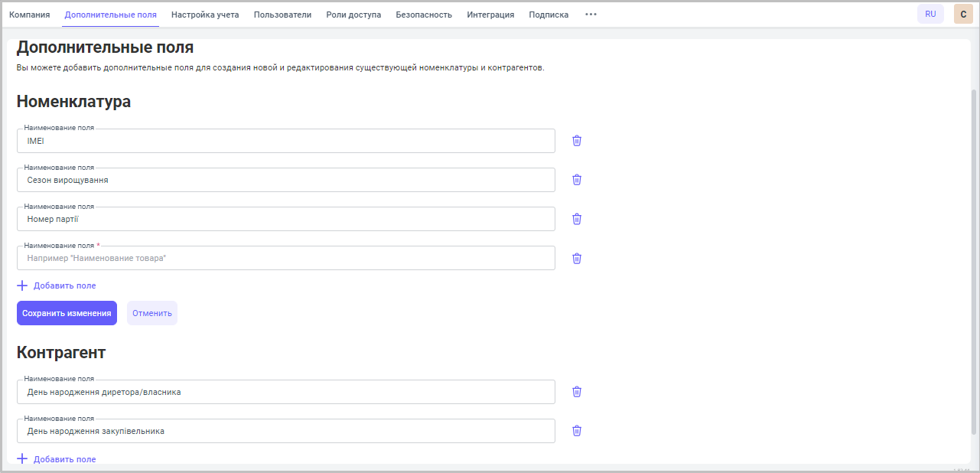This screenshot has height=473, width=980.
Task: Select the Роли доступа tab
Action: (353, 15)
